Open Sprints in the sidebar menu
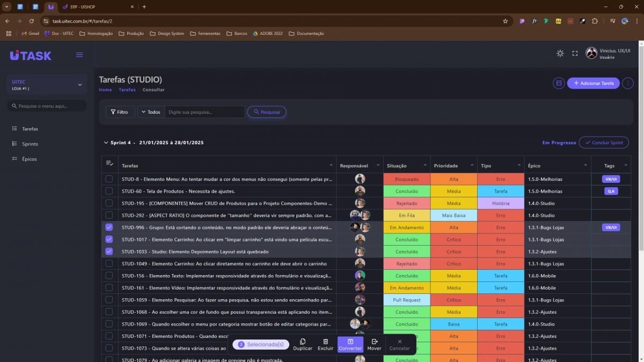644x362 pixels. point(30,144)
